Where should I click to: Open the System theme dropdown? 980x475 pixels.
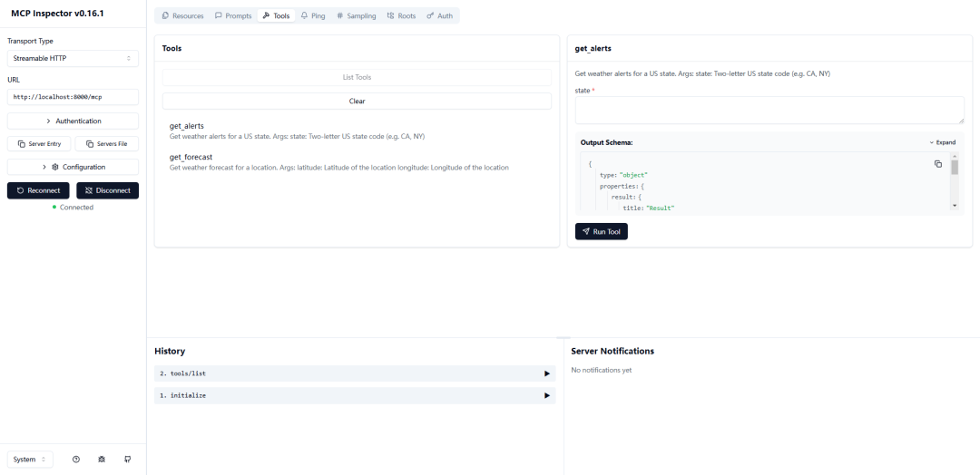pos(30,459)
